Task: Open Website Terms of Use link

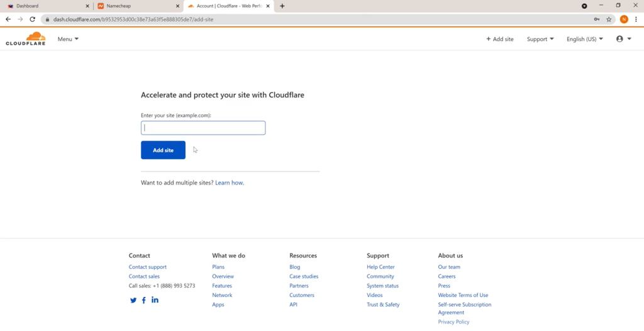Action: [463, 295]
